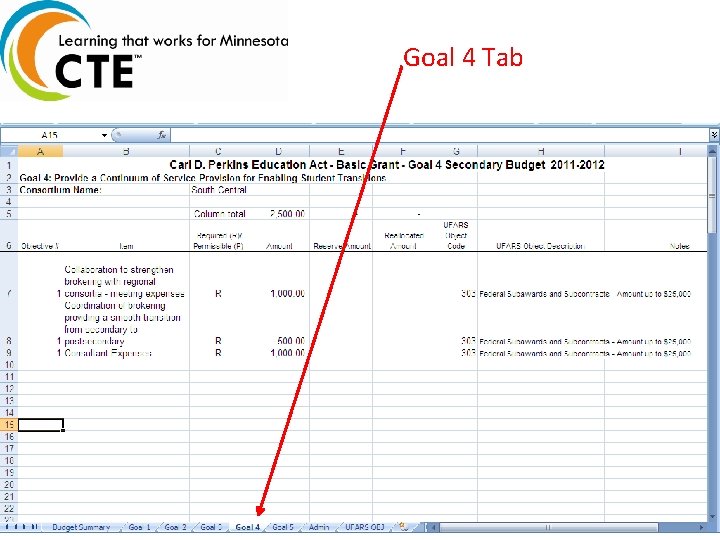720x540 pixels.
Task: Click the 'Column total' cell
Action: 219,214
